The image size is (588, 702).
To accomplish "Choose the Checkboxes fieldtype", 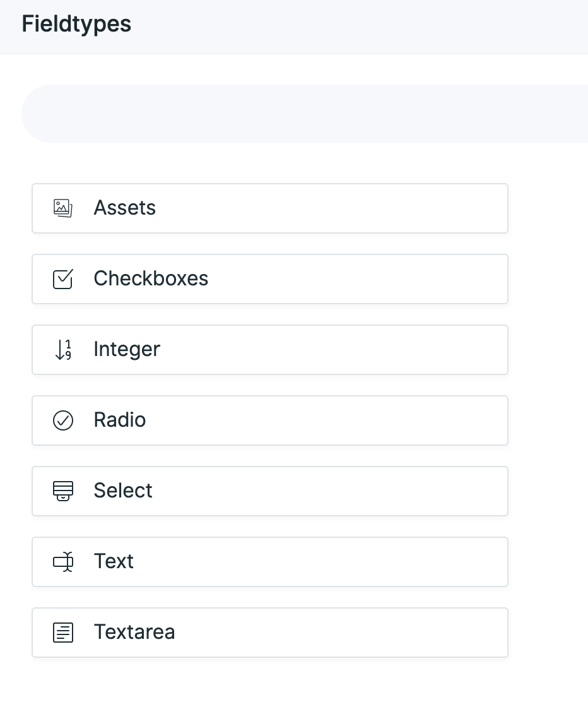I will coord(270,278).
